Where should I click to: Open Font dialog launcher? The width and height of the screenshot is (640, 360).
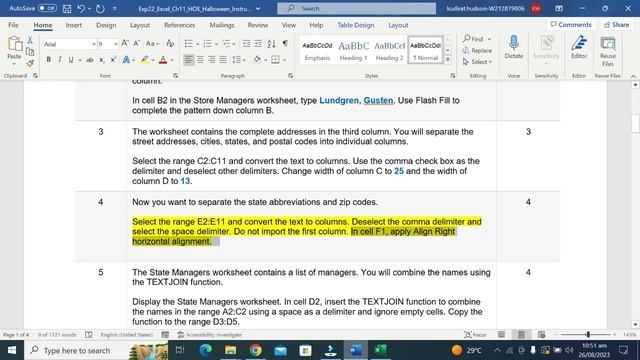coord(176,76)
